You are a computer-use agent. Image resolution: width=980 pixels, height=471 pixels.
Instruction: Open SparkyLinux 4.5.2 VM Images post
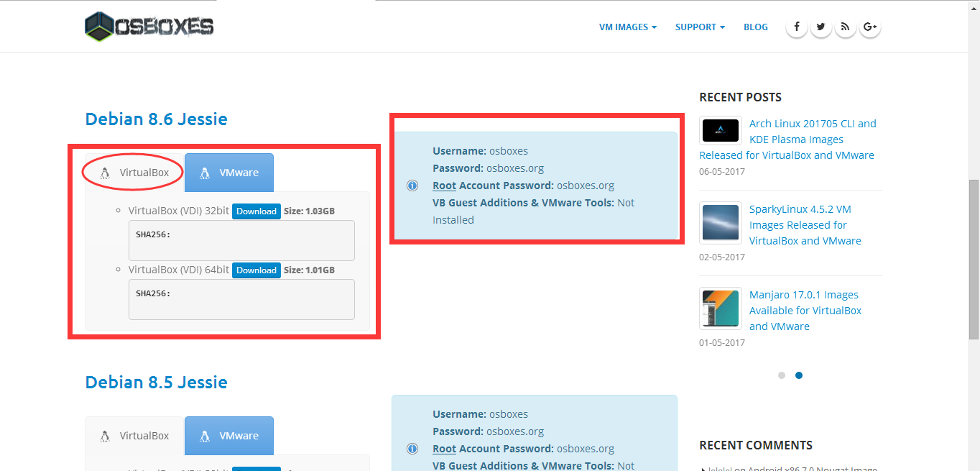click(x=805, y=225)
